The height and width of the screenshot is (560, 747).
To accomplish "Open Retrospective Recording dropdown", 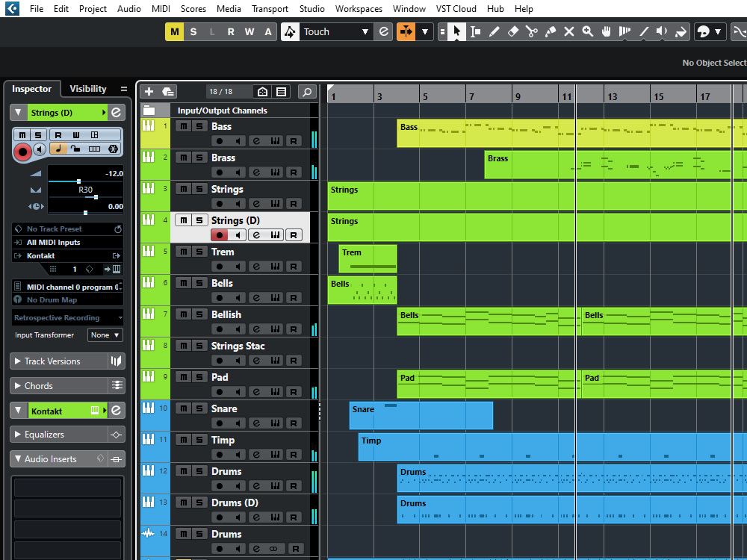I will point(68,317).
